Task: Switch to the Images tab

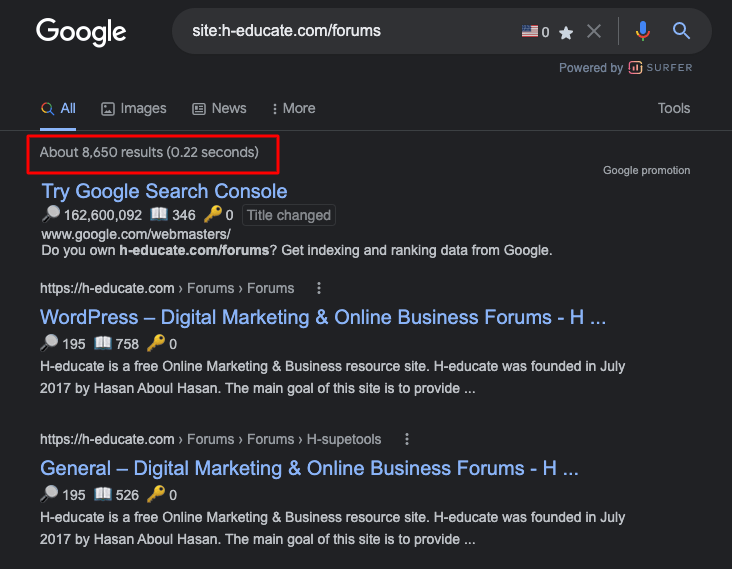Action: [134, 108]
